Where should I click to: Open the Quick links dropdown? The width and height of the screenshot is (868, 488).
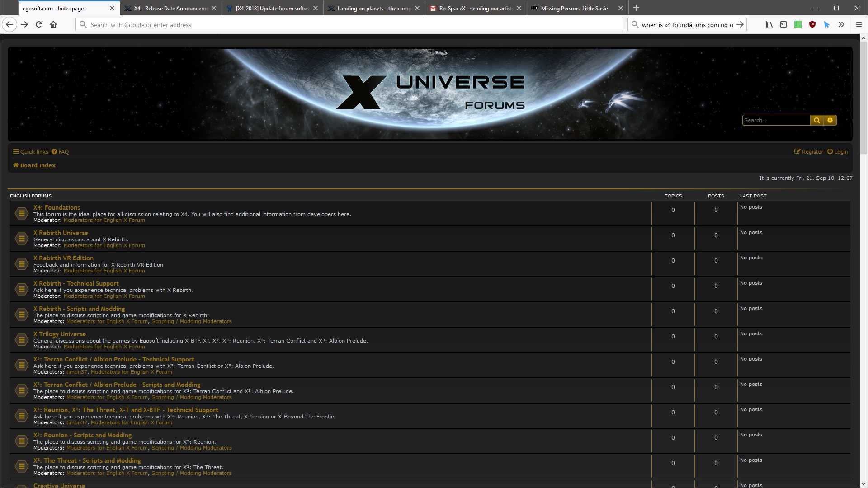[x=30, y=152]
